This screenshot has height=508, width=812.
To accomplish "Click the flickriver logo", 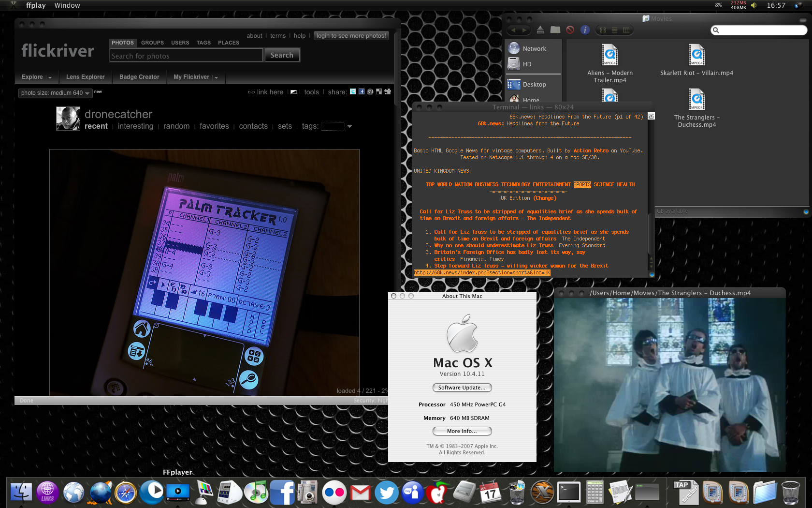I will (x=58, y=50).
